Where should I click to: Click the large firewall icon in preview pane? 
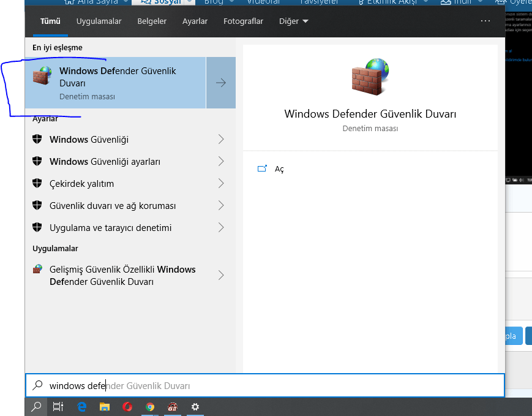click(370, 77)
